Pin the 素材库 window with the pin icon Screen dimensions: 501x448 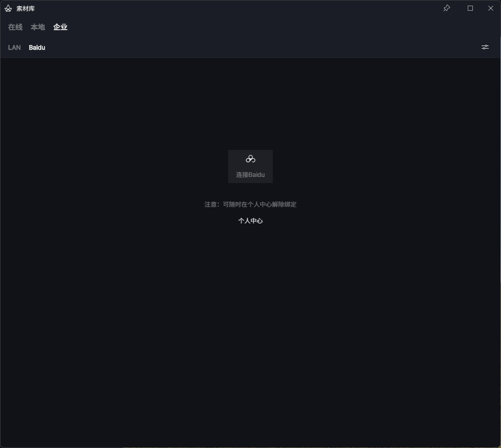click(447, 8)
